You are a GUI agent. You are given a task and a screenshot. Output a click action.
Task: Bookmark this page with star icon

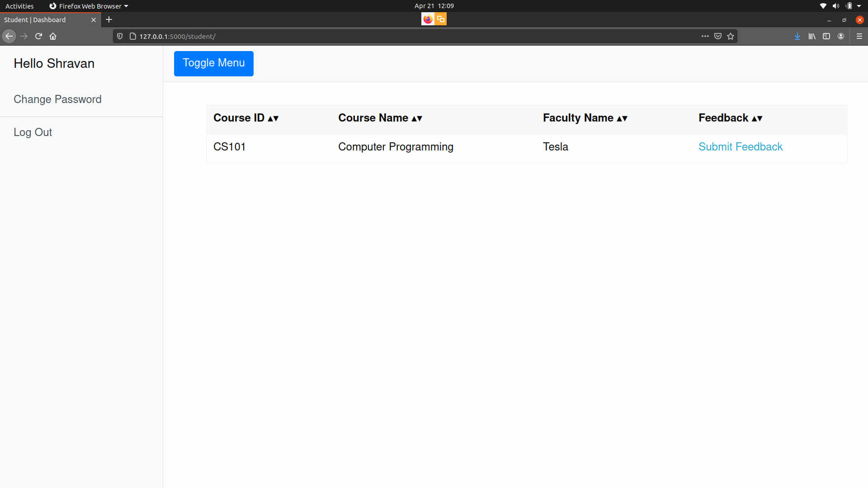[731, 36]
